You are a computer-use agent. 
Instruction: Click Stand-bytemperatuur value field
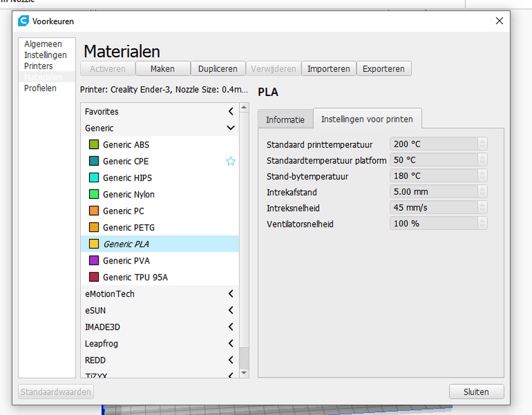433,176
